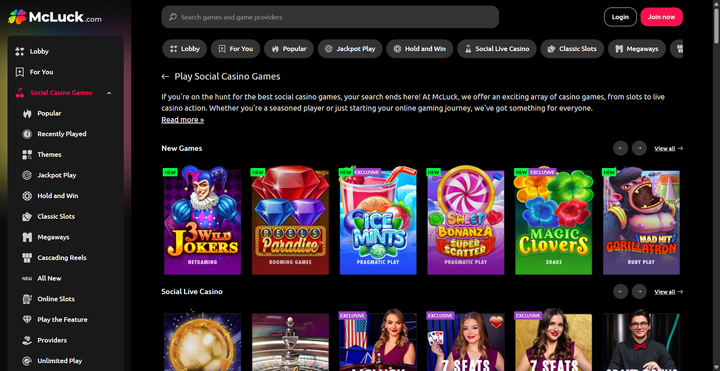This screenshot has width=720, height=371.
Task: Collapse the Social Casino Games sidebar section
Action: pos(109,93)
